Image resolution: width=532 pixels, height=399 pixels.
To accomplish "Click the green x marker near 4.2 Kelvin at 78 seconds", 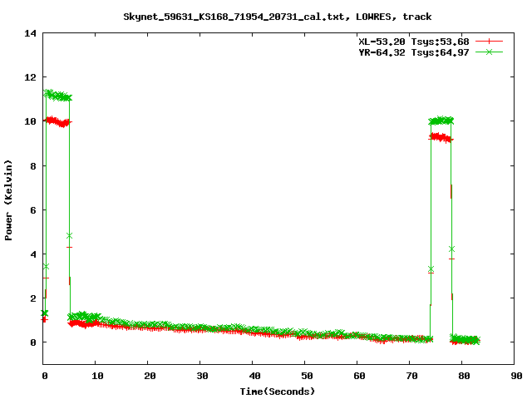I will click(451, 249).
